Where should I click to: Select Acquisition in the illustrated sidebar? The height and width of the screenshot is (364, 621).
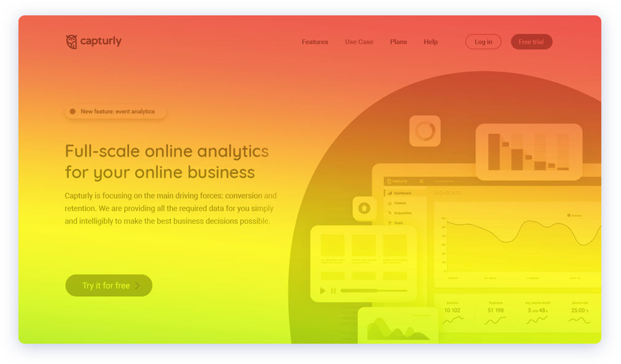400,213
